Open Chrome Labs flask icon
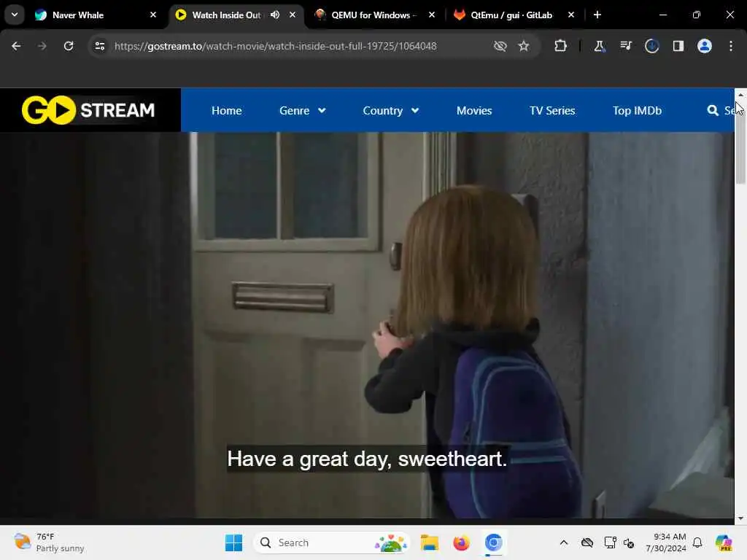The height and width of the screenshot is (560, 747). (600, 46)
